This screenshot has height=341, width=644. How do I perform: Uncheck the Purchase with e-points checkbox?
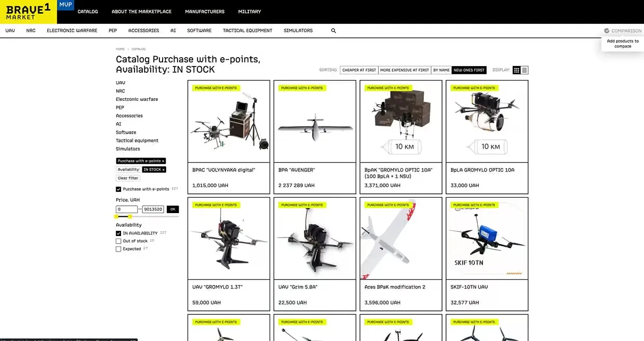coord(118,189)
